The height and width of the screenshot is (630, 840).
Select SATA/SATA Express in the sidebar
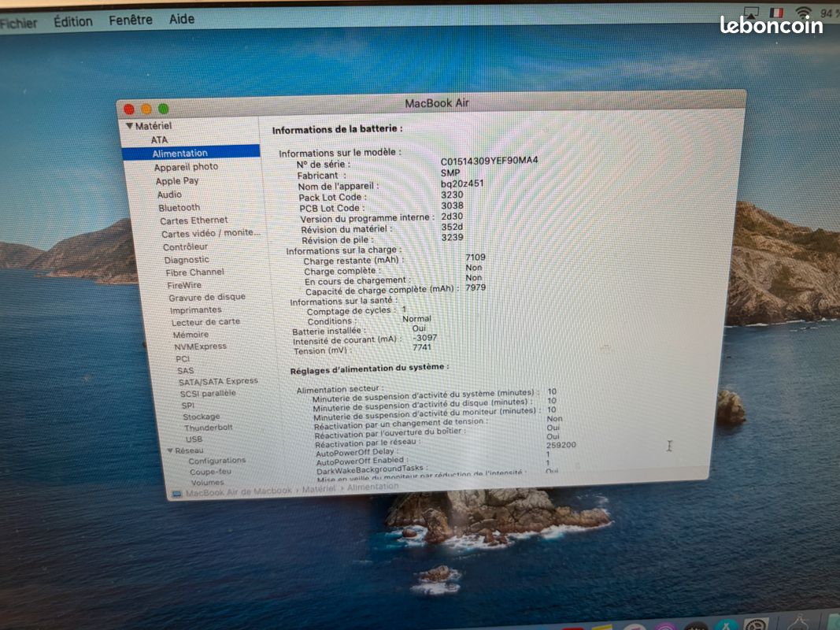pos(218,381)
